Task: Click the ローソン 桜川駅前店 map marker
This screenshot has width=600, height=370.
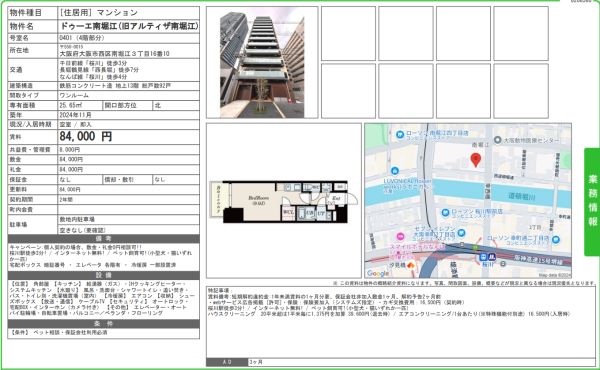Action: coord(445,212)
